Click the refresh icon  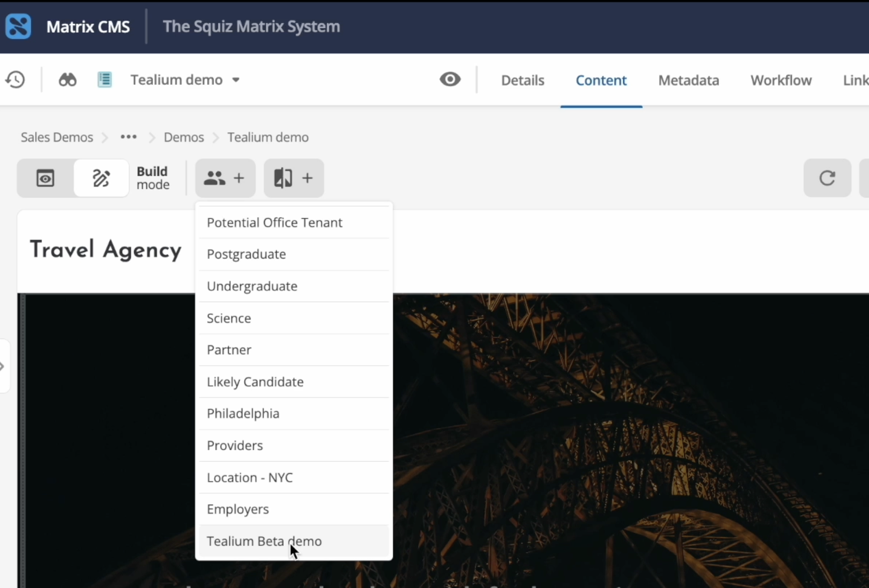tap(827, 178)
